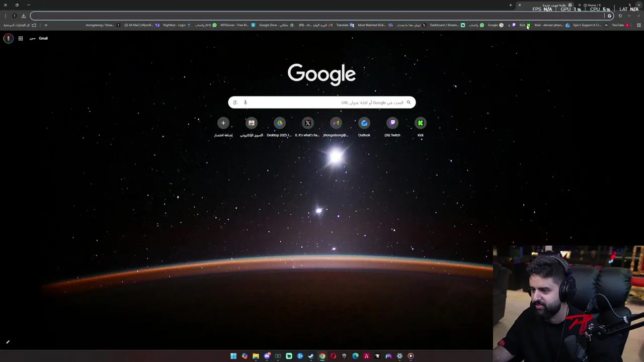Click the Chrome taskbar icon
The image size is (644, 362).
322,356
